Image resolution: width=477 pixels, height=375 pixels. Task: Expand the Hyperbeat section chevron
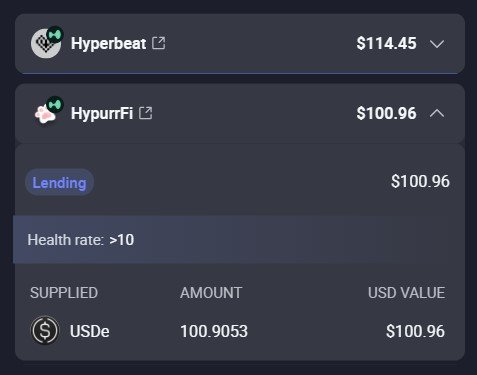(x=437, y=44)
